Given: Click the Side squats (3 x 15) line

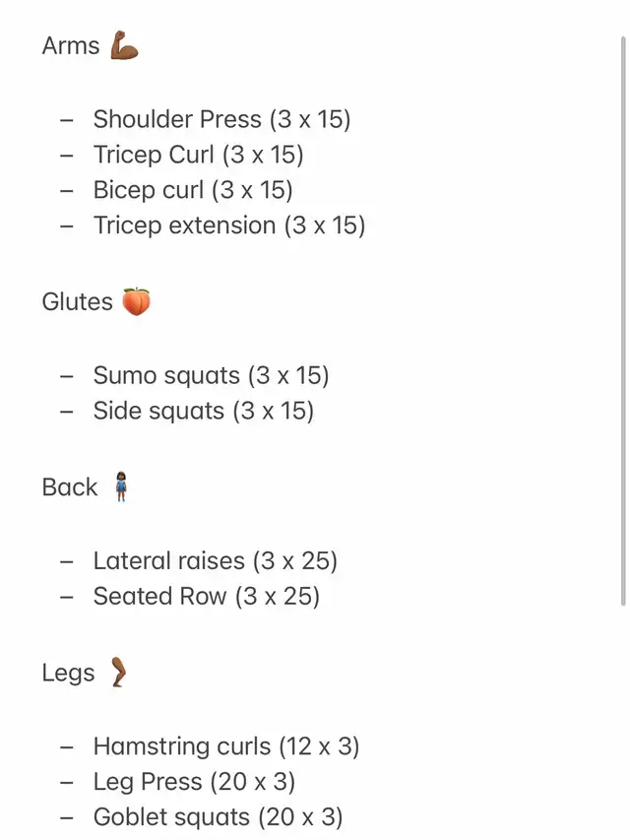Looking at the screenshot, I should (204, 411).
